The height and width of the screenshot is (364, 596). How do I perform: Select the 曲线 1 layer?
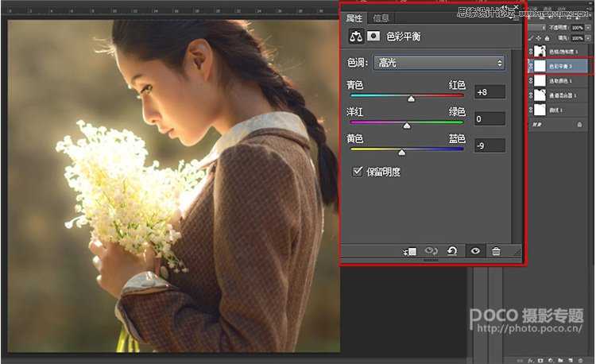pos(556,110)
